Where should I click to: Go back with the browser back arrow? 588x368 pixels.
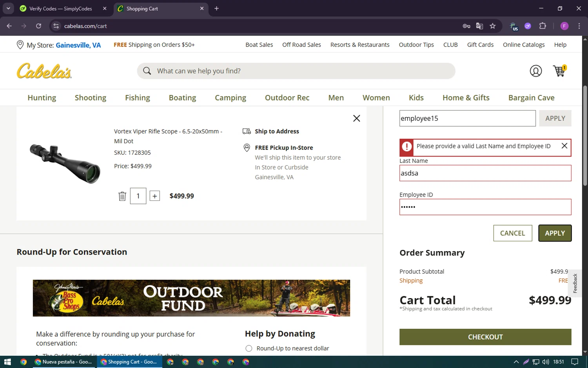click(x=9, y=26)
